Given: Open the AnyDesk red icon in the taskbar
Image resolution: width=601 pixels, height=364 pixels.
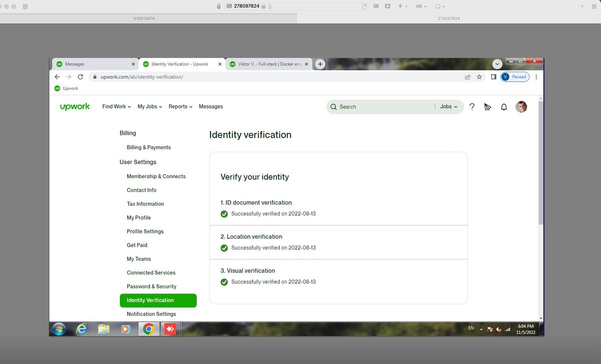Looking at the screenshot, I should (170, 329).
